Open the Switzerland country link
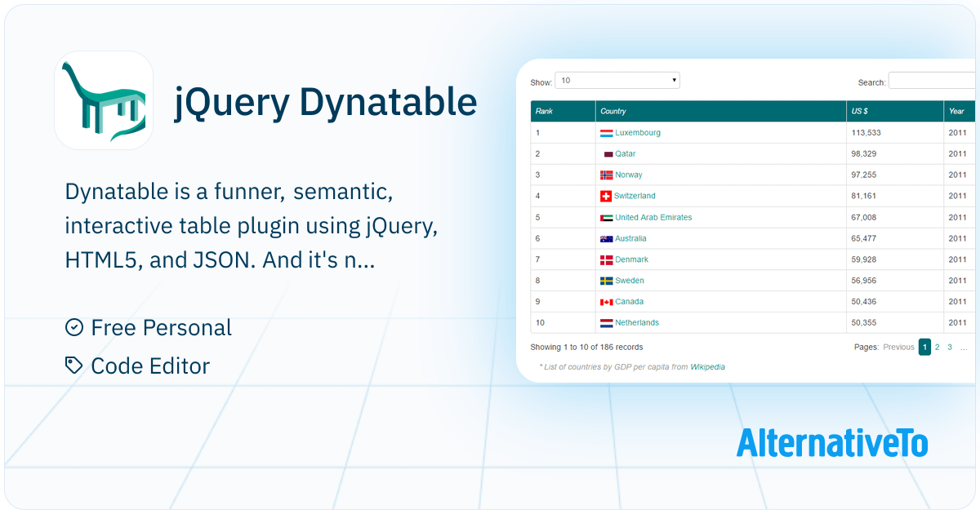 click(635, 197)
